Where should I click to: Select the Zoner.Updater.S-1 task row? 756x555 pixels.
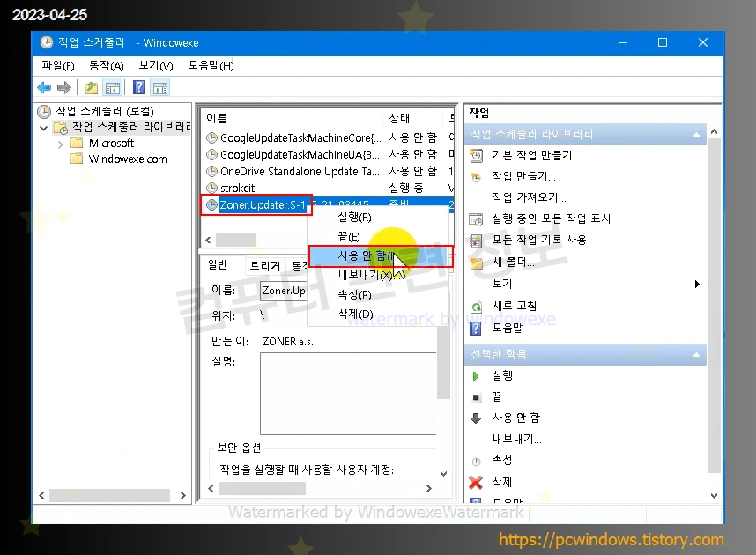pyautogui.click(x=263, y=205)
